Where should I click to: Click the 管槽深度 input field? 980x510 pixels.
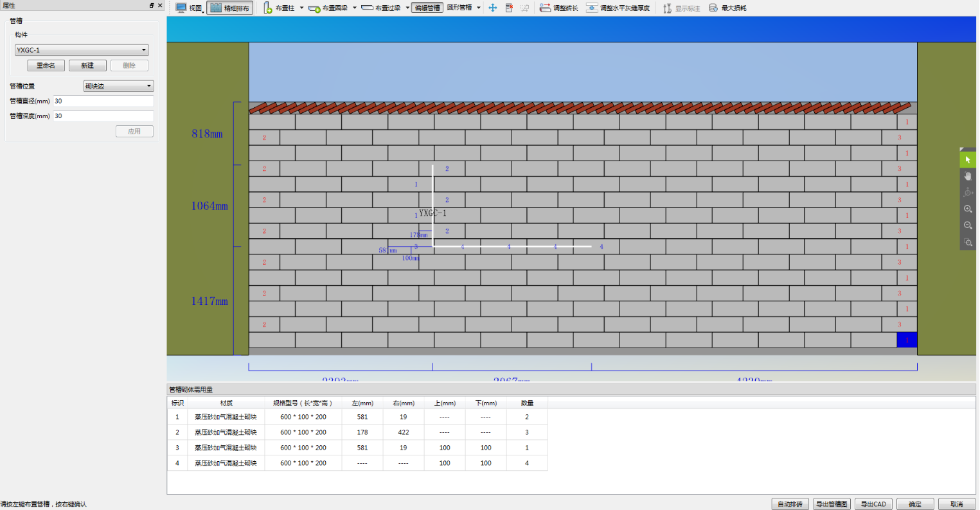pos(103,116)
